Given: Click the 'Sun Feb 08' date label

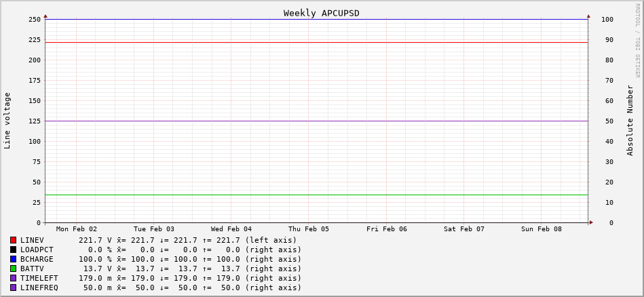Looking at the screenshot, I should click(x=542, y=229).
